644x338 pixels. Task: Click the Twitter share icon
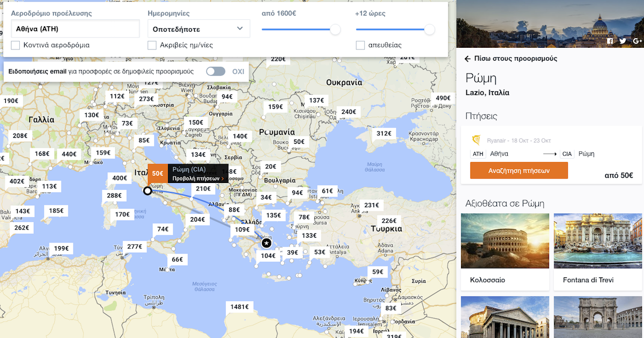tap(623, 41)
